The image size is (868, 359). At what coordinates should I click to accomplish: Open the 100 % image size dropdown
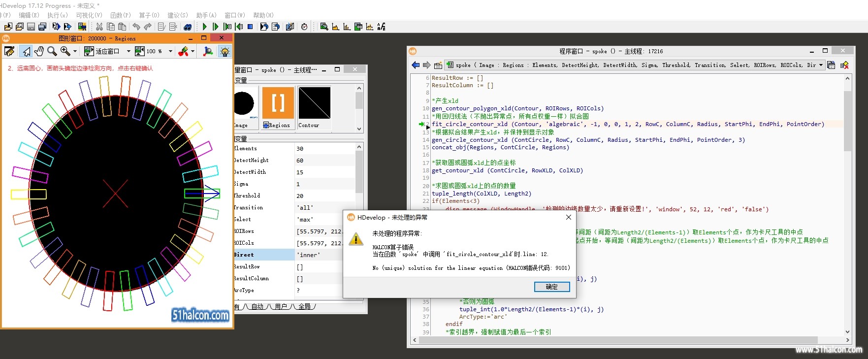170,51
